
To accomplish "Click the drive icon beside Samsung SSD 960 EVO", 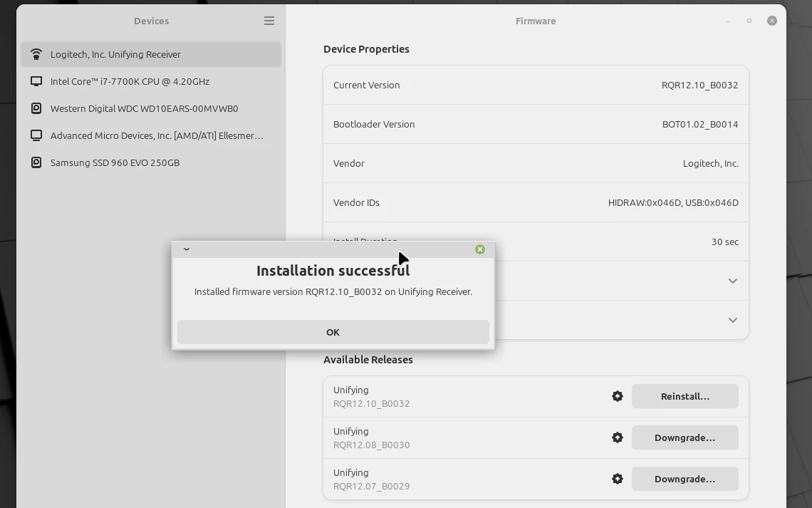I will coord(36,162).
